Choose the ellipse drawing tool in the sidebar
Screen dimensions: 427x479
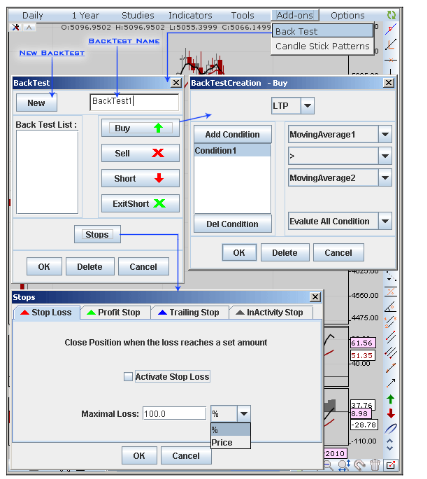coord(391,428)
